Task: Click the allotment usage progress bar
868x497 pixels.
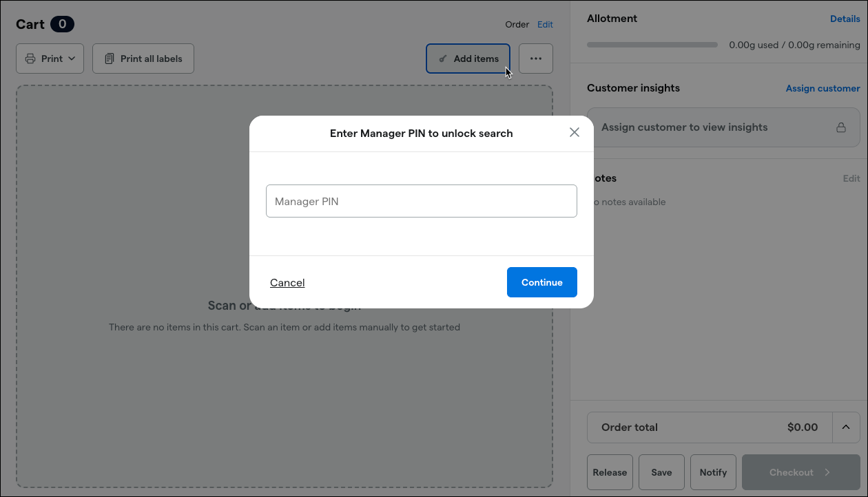Action: (x=652, y=45)
